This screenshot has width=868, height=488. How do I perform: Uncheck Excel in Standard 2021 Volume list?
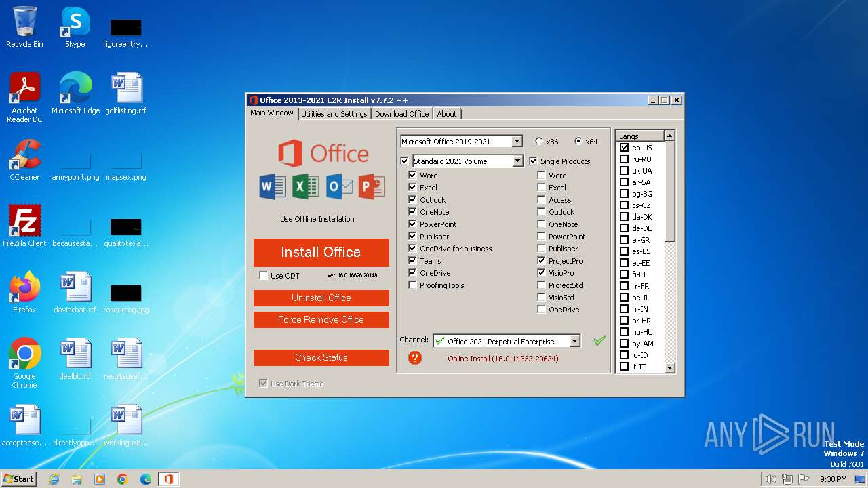click(412, 187)
